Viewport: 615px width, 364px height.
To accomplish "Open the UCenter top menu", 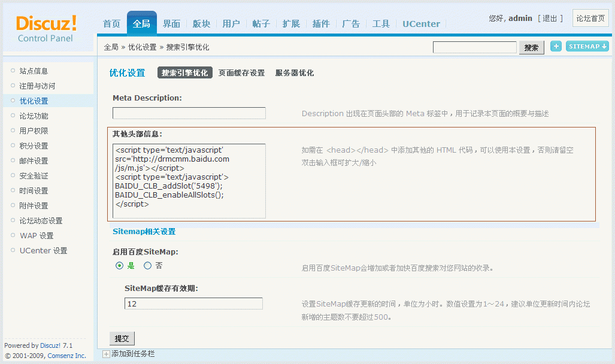I will [421, 24].
